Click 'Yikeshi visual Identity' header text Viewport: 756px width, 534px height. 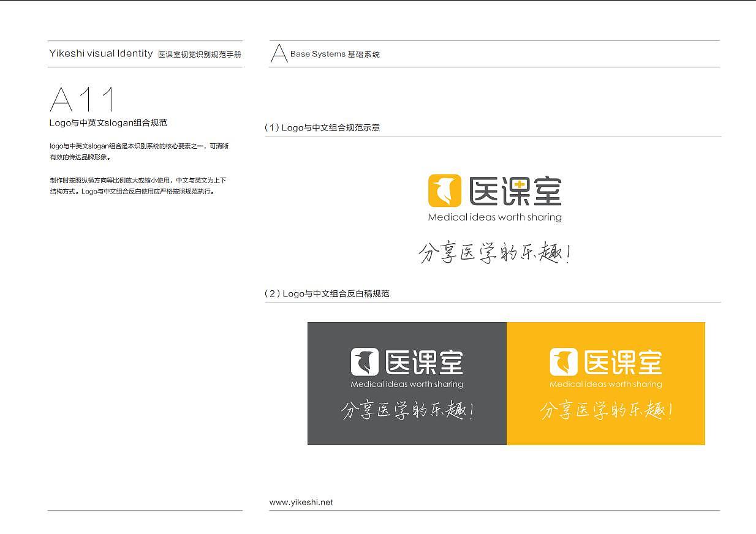pyautogui.click(x=101, y=54)
